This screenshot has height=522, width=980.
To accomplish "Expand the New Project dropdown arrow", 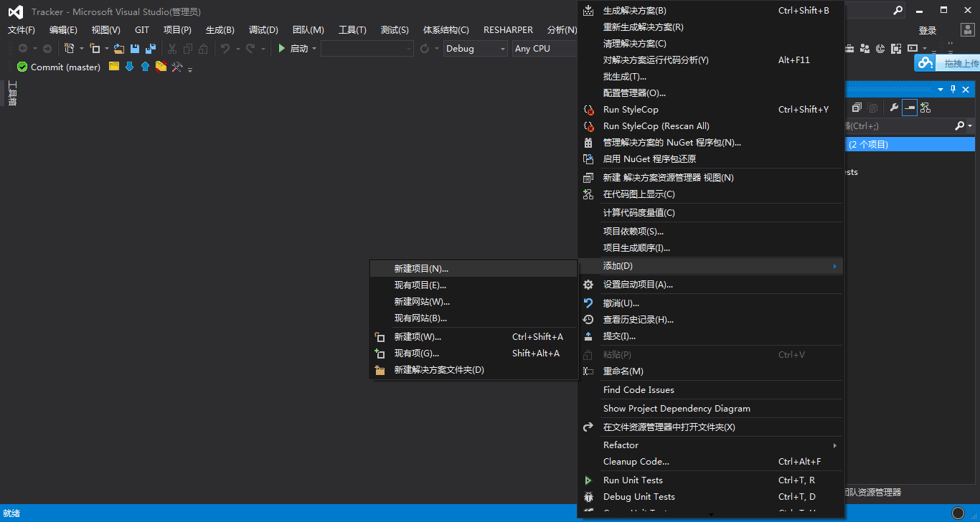I will coord(82,48).
